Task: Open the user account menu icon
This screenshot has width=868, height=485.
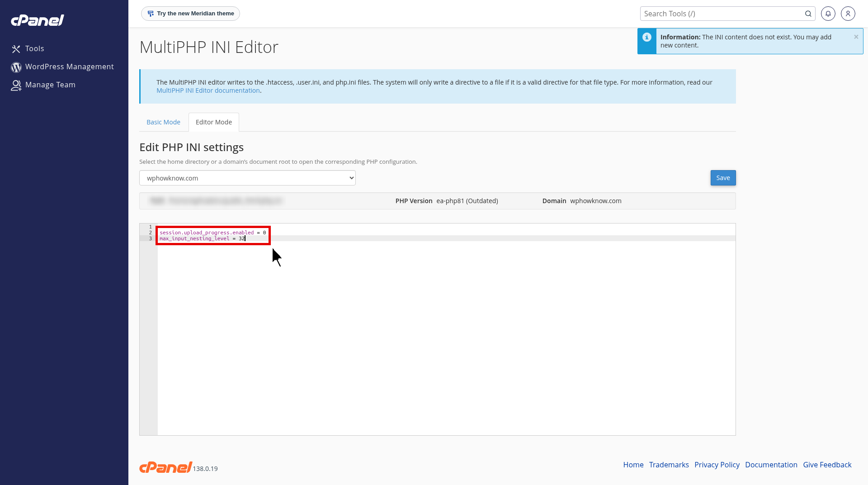Action: (x=848, y=14)
